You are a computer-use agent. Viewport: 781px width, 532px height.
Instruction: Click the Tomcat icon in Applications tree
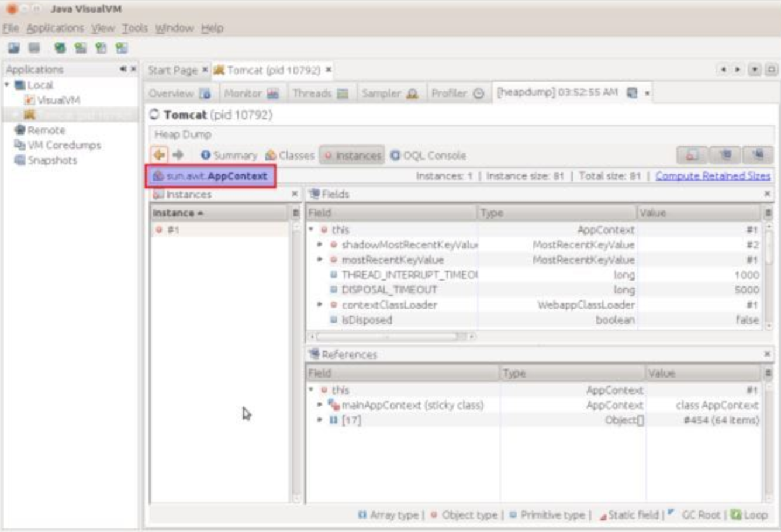pyautogui.click(x=29, y=115)
